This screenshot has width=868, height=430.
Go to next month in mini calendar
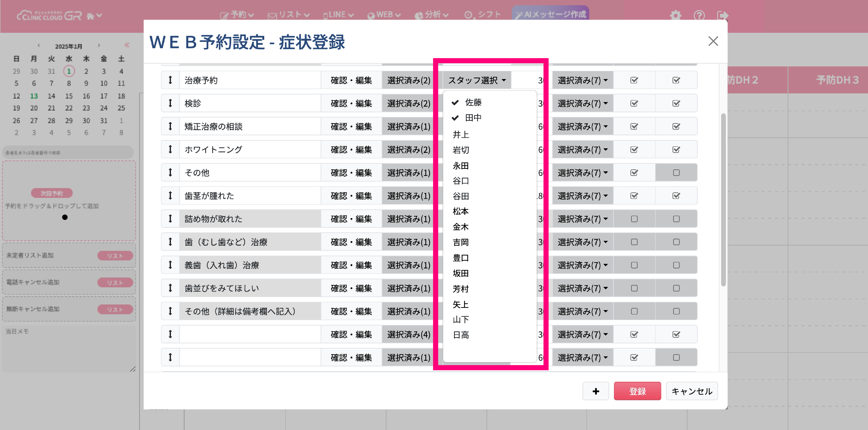click(x=99, y=45)
